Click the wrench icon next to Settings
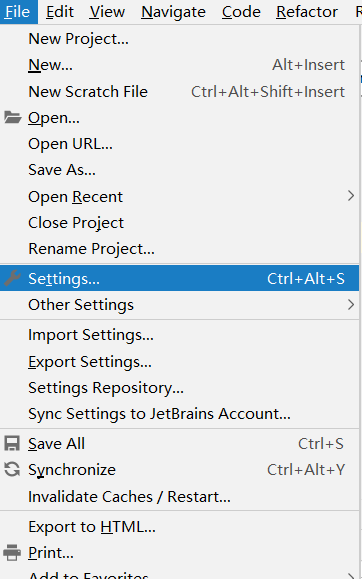 click(12, 278)
